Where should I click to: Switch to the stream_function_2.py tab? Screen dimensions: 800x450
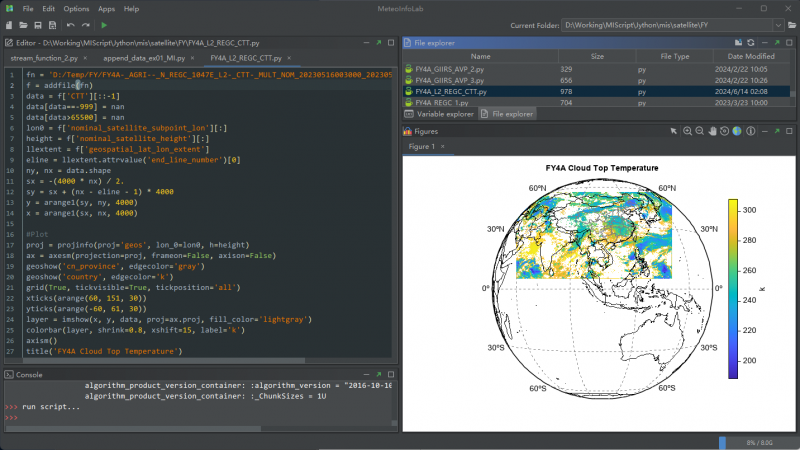(43, 59)
